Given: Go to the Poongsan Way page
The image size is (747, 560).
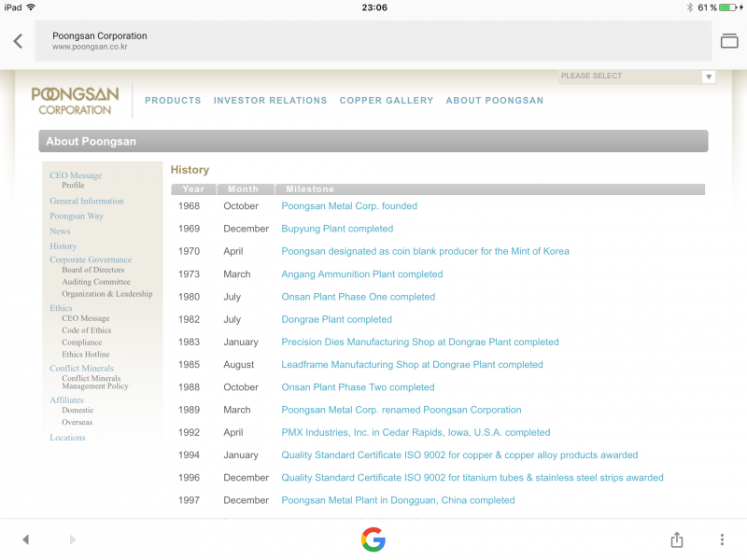Looking at the screenshot, I should [x=77, y=217].
